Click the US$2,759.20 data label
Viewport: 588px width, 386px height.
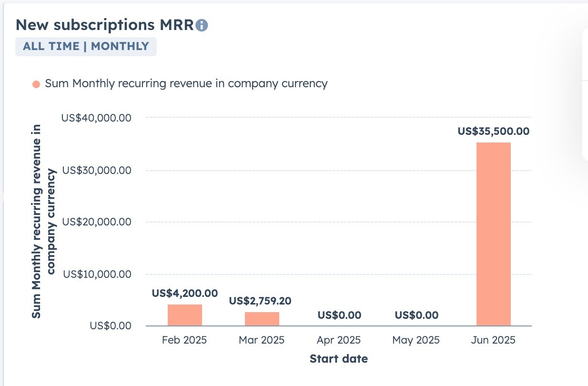tap(260, 301)
